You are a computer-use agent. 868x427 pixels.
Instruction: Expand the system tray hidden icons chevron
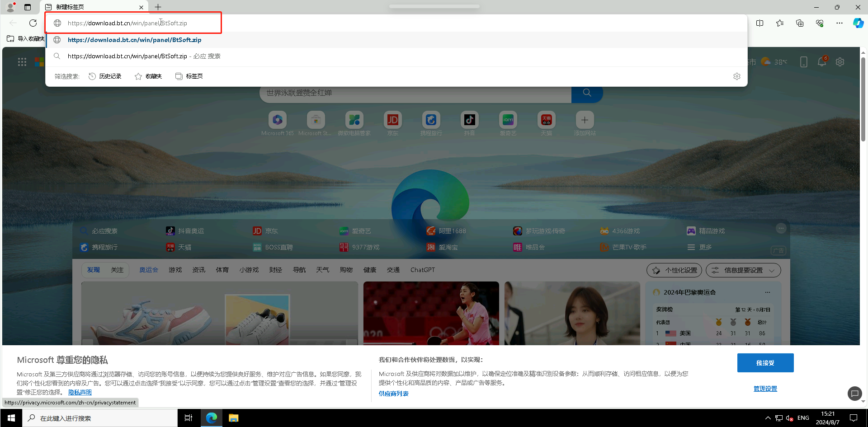pos(768,418)
